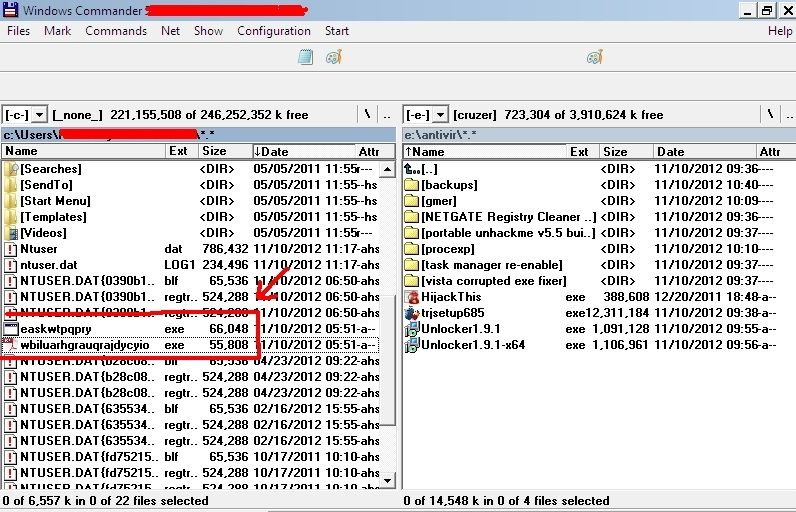Select the [gmer] folder in right panel
The width and height of the screenshot is (796, 512).
coord(439,201)
